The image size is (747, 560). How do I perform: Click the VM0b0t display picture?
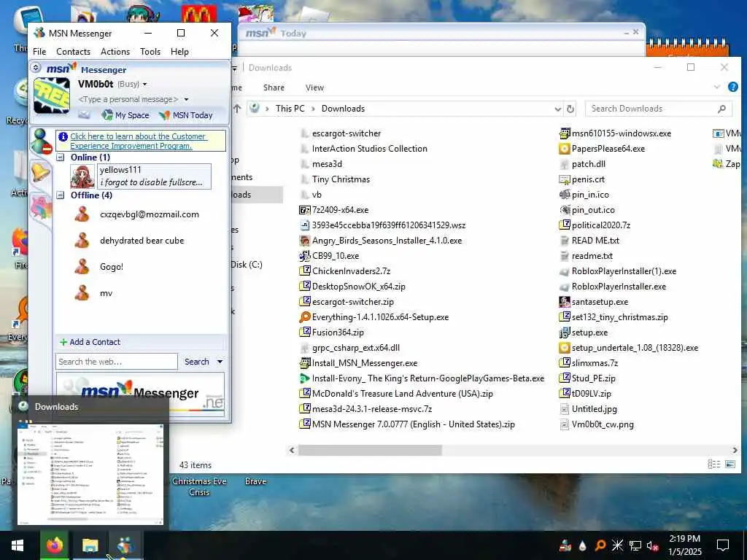click(x=52, y=96)
